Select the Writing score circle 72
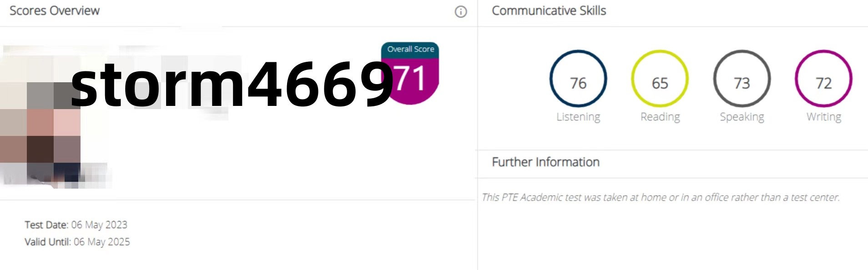This screenshot has width=868, height=270. pyautogui.click(x=823, y=79)
